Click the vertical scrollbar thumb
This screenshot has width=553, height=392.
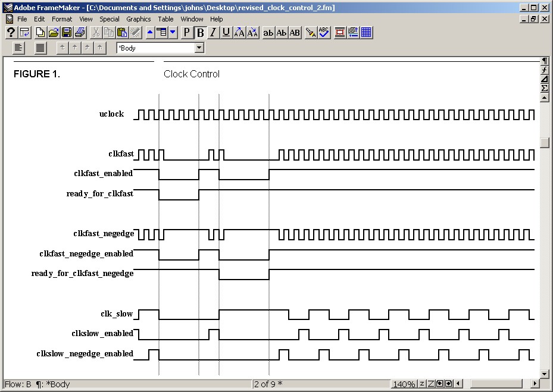click(545, 142)
